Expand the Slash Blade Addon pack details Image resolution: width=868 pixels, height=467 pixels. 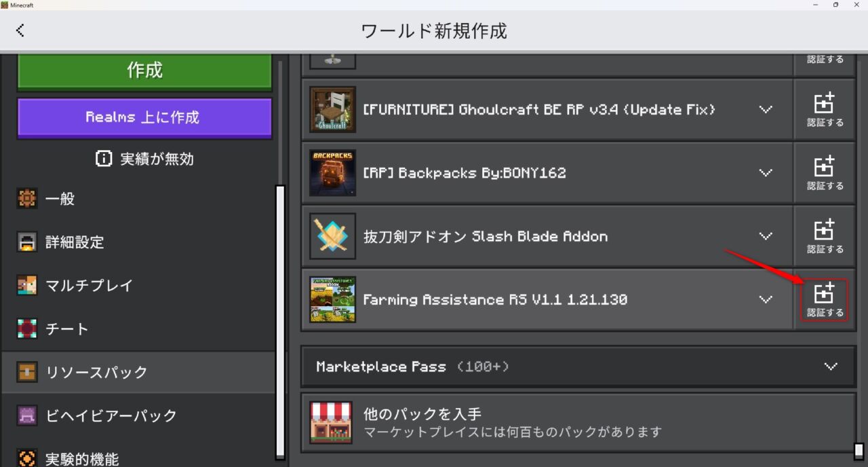click(766, 236)
